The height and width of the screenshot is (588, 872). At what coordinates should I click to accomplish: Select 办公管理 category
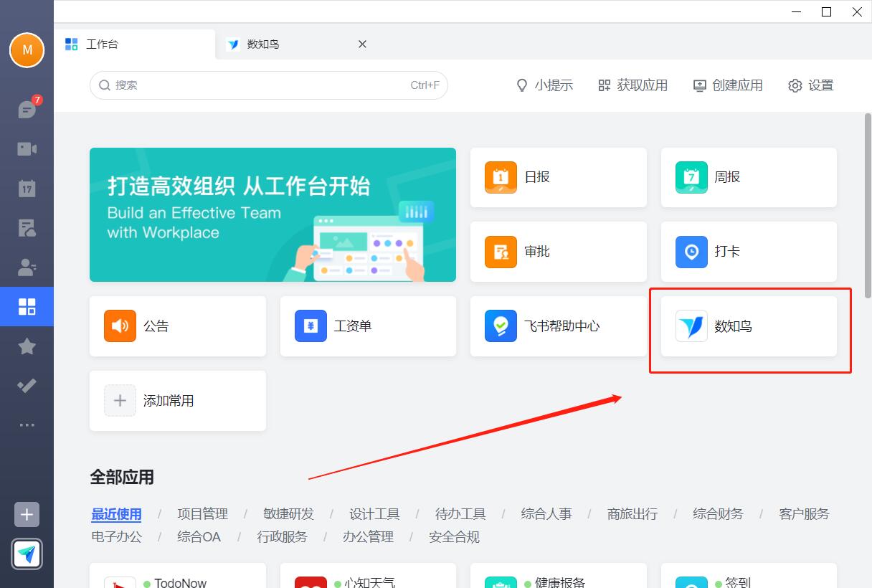click(x=368, y=537)
